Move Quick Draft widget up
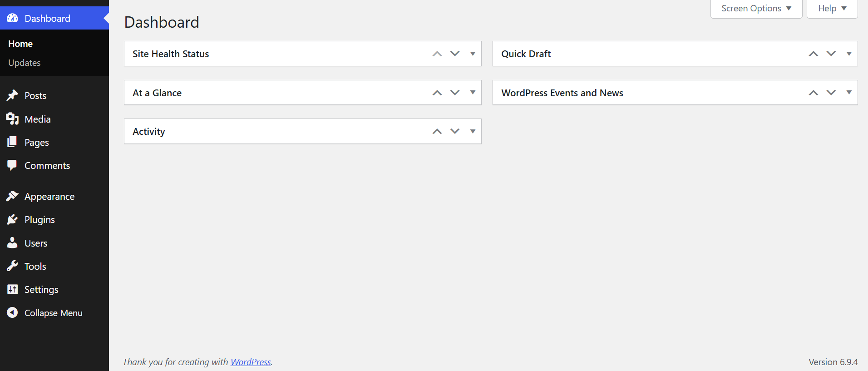The image size is (868, 371). (x=814, y=54)
